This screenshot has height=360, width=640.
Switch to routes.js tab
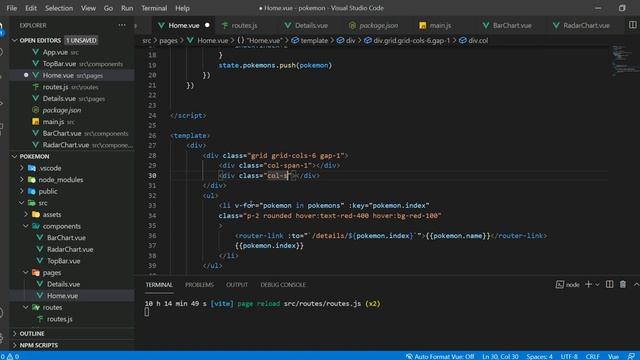[244, 25]
